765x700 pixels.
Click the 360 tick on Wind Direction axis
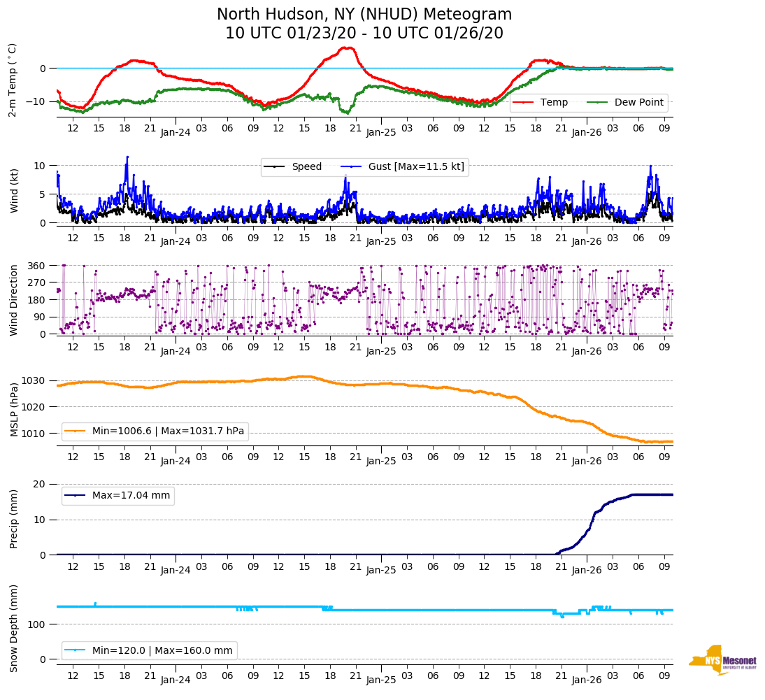[36, 266]
